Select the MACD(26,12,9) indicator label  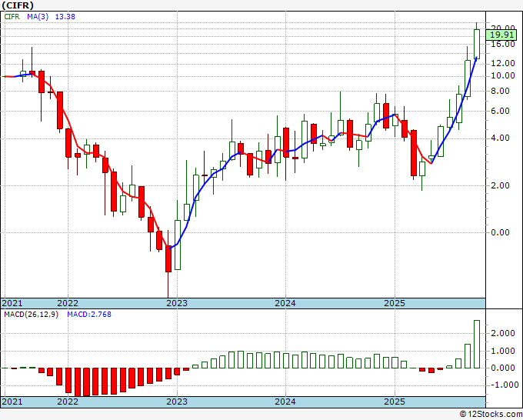tap(32, 315)
